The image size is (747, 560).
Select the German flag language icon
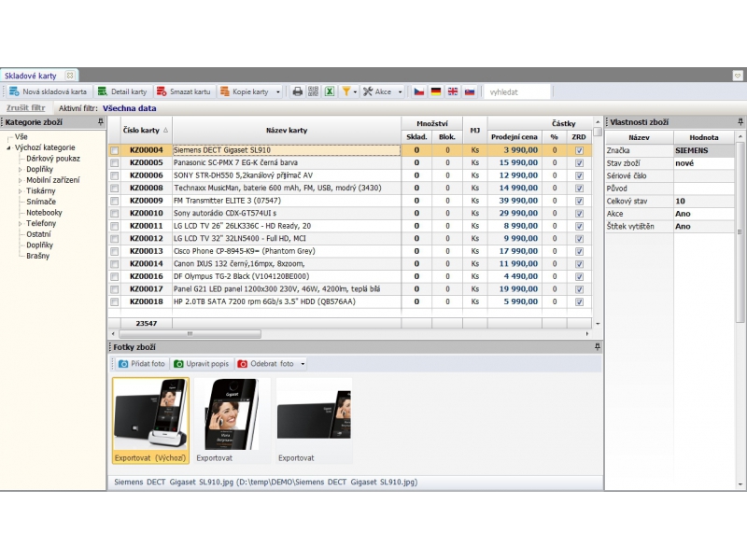(436, 91)
